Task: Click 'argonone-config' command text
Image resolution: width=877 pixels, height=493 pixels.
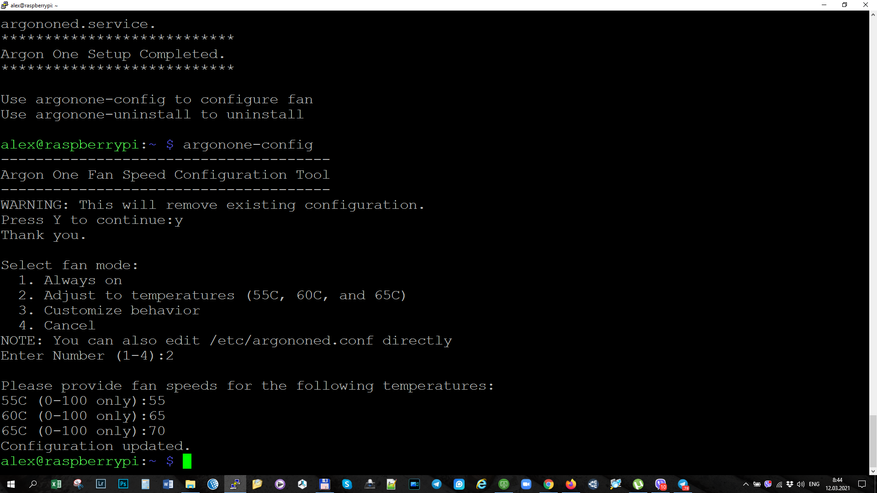Action: (248, 145)
